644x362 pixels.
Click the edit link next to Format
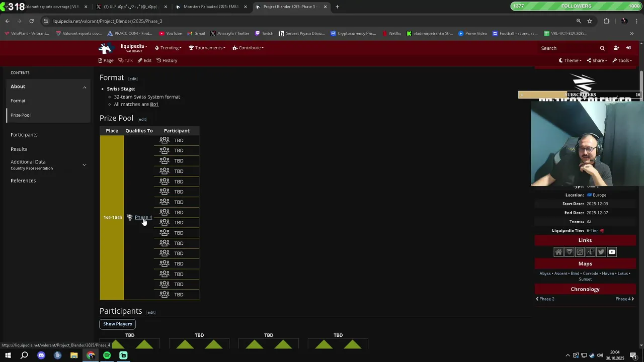coord(133,79)
